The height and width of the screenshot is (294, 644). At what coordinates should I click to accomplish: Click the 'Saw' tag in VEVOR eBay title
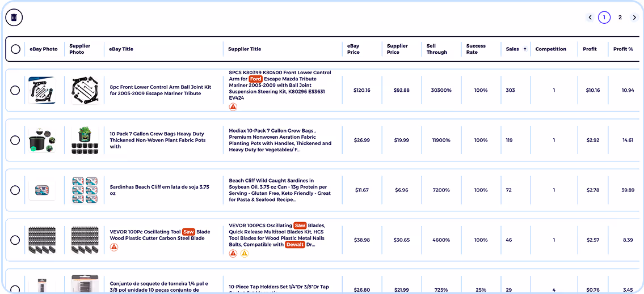click(188, 232)
